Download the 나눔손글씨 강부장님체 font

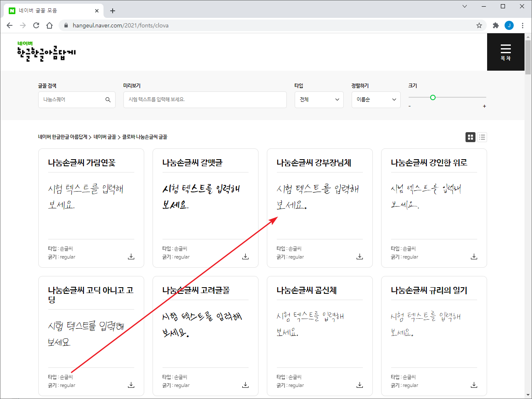click(x=360, y=256)
